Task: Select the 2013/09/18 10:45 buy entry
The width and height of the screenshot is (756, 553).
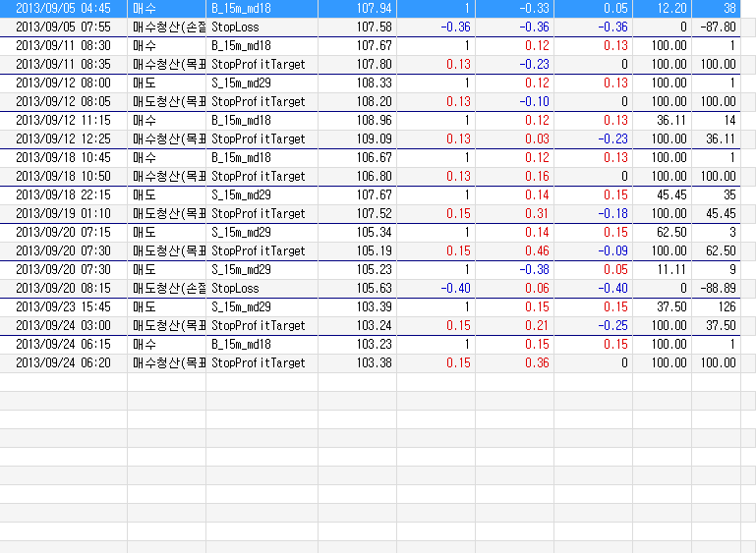Action: click(x=370, y=157)
